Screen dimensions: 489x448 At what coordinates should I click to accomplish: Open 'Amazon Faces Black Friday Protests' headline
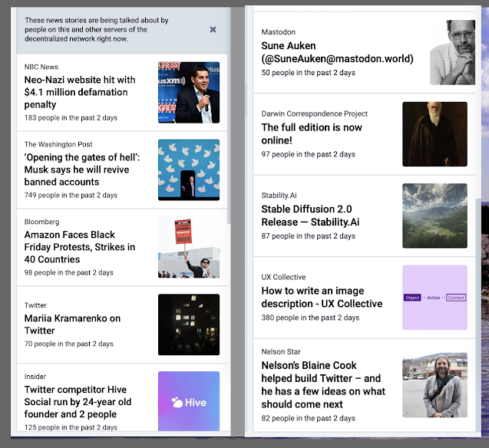click(x=80, y=247)
